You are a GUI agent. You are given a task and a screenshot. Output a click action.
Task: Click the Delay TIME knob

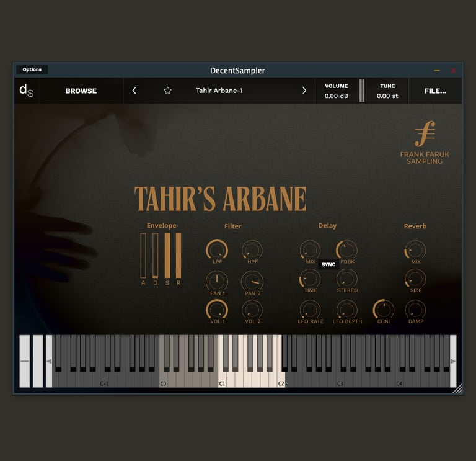coord(311,279)
